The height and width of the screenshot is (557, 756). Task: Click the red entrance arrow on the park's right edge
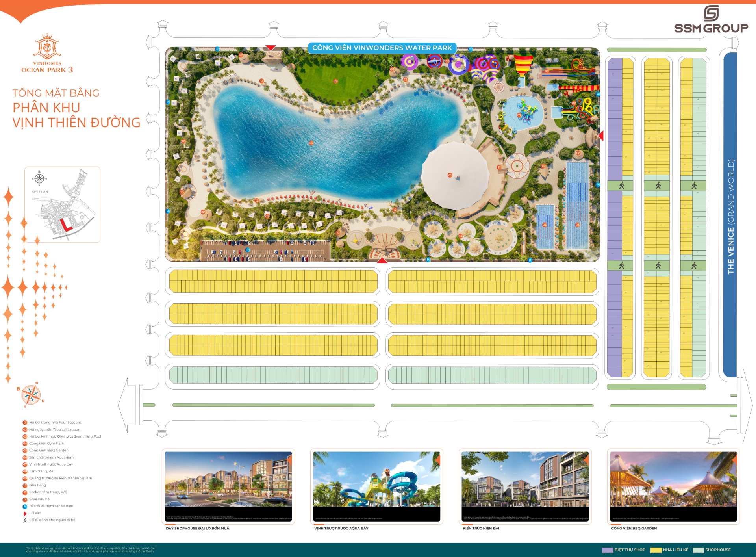click(600, 136)
